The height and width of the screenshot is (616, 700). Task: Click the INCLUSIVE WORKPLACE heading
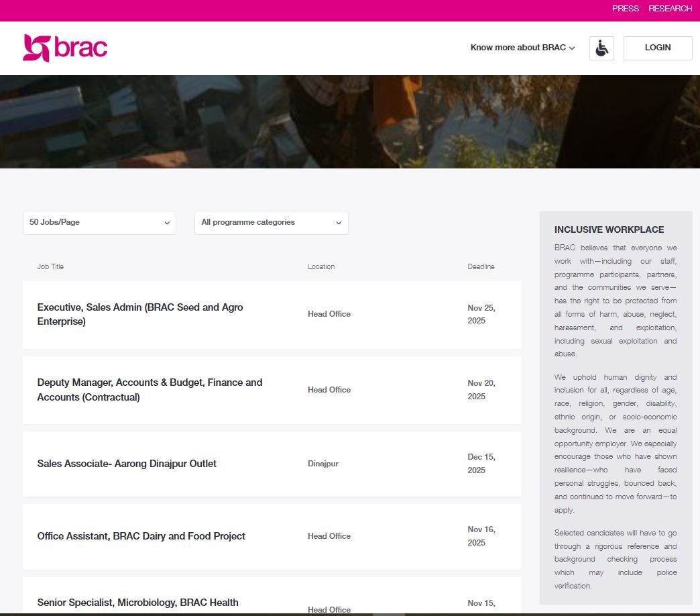click(x=609, y=229)
